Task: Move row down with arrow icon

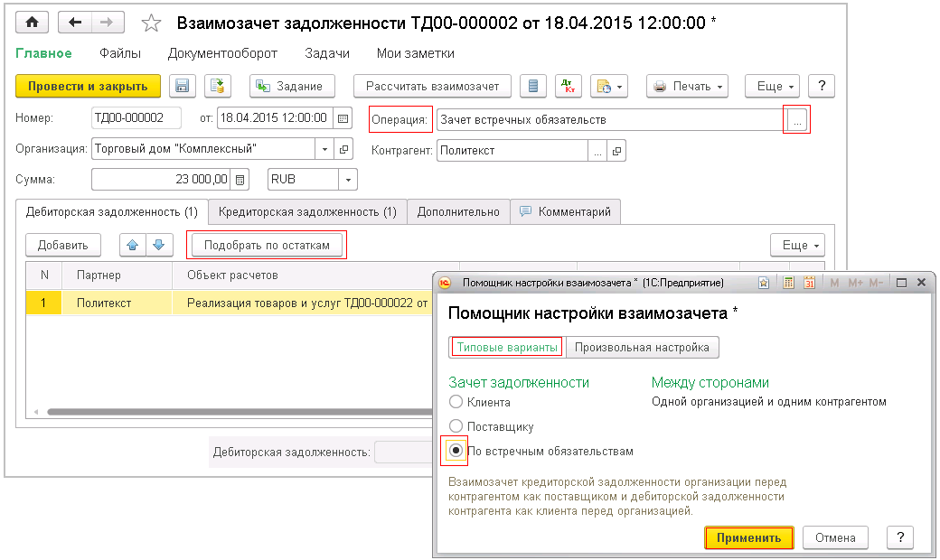Action: coord(159,245)
